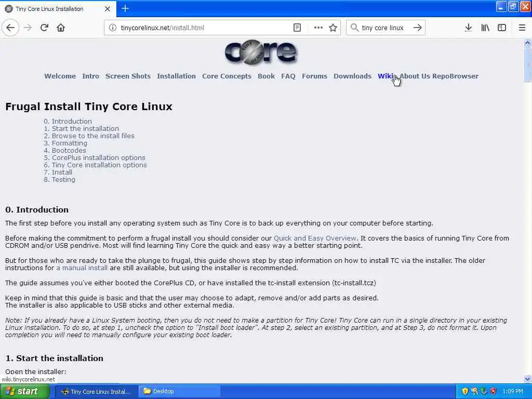
Task: Open the 'a manual install' link
Action: tap(82, 268)
